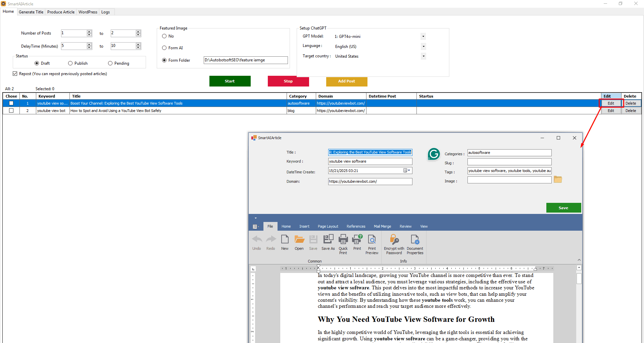Image resolution: width=644 pixels, height=343 pixels.
Task: Expand the GPT Model dropdown
Action: point(424,36)
